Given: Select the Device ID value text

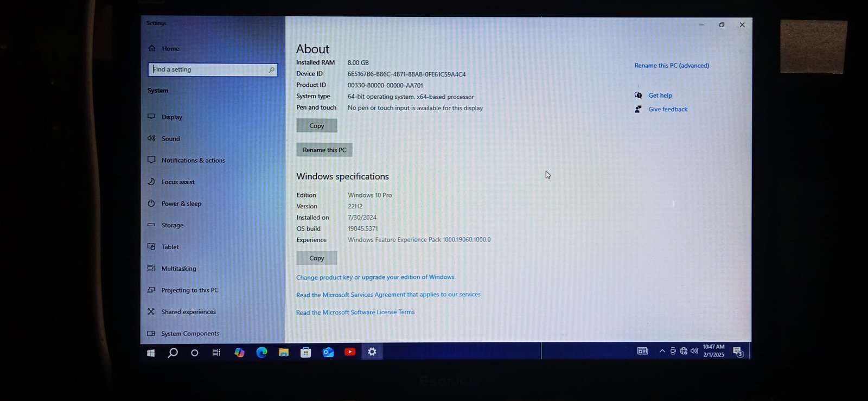Looking at the screenshot, I should coord(407,74).
